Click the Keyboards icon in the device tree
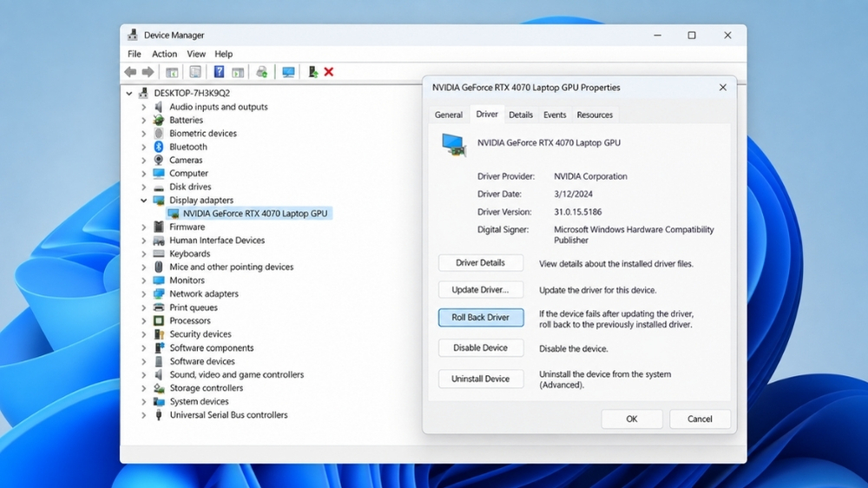 pyautogui.click(x=159, y=254)
